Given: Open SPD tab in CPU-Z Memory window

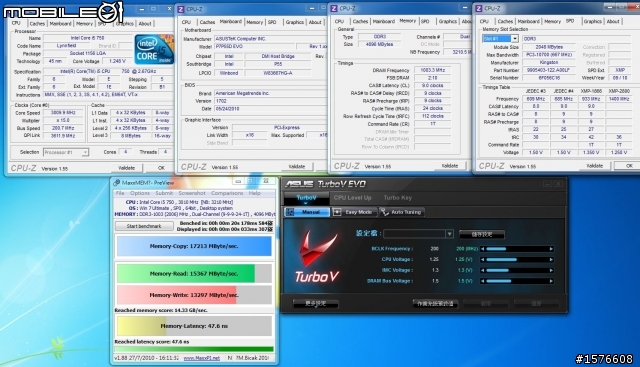Looking at the screenshot, I should click(425, 21).
